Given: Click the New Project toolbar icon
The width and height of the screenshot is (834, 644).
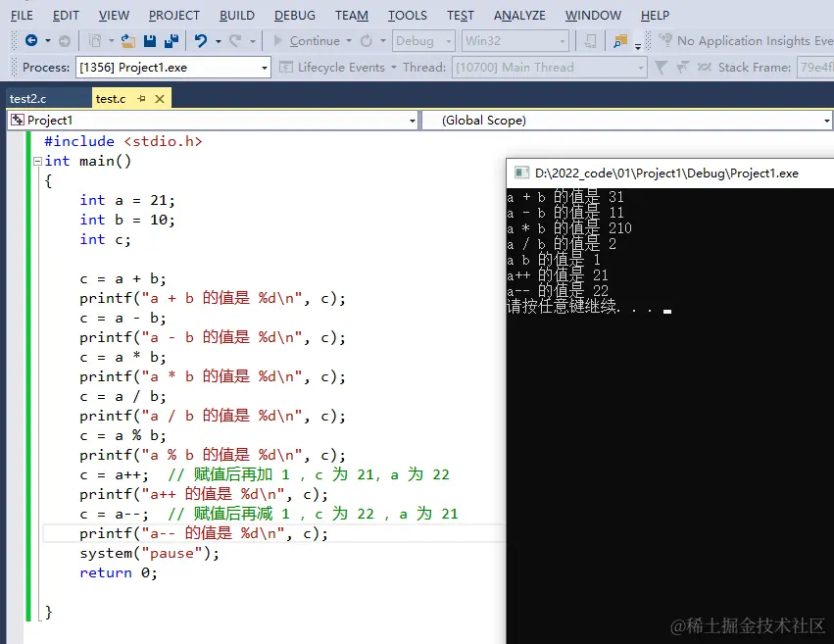Looking at the screenshot, I should [x=95, y=40].
